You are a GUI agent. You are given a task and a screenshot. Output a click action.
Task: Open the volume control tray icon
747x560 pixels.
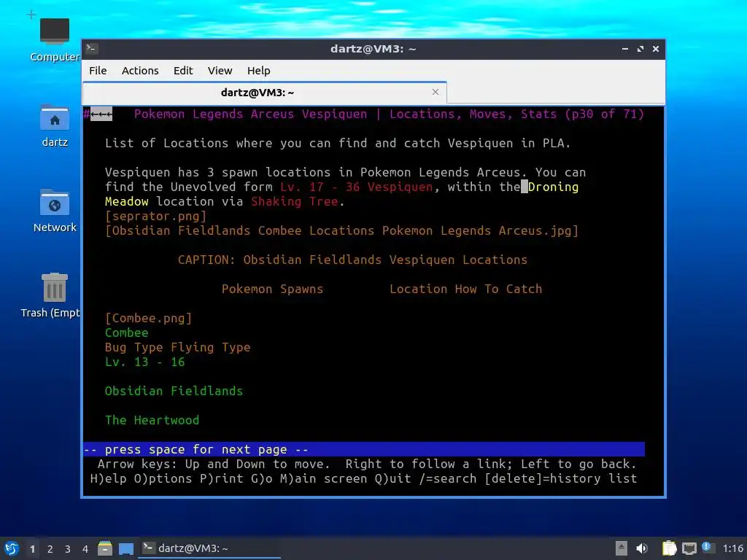[x=642, y=548]
